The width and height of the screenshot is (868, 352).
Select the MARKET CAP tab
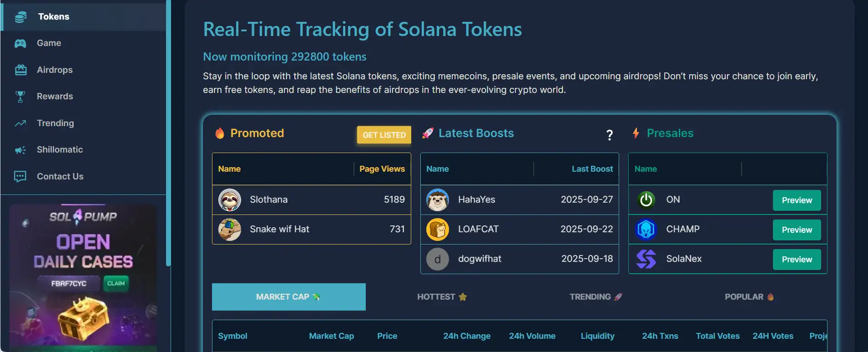[x=288, y=297]
